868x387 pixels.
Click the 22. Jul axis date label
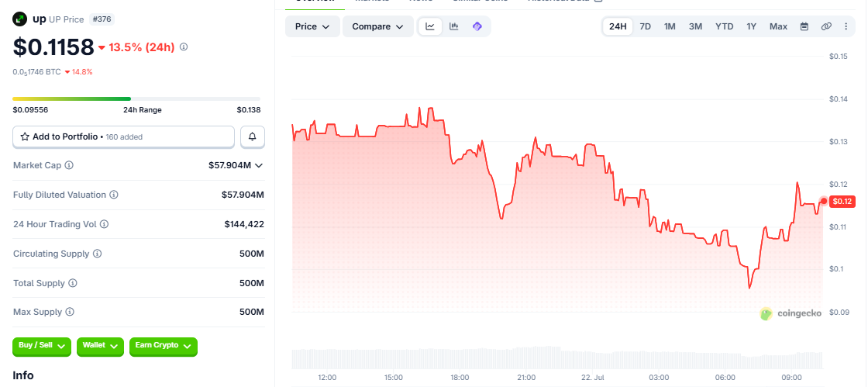pyautogui.click(x=592, y=378)
